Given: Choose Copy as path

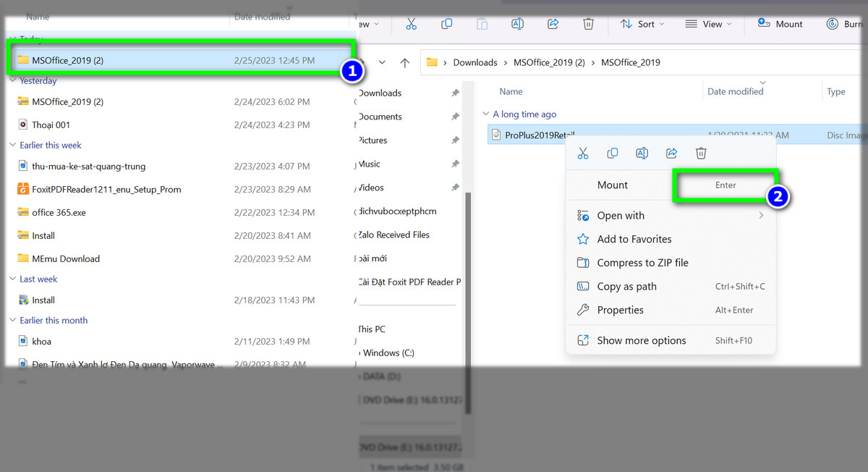Looking at the screenshot, I should (x=671, y=287).
